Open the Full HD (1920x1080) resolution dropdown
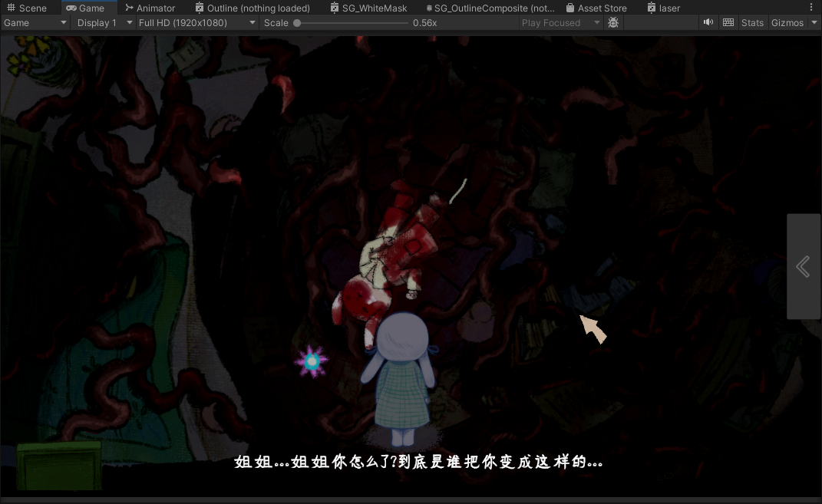Viewport: 822px width, 504px height. click(x=196, y=22)
